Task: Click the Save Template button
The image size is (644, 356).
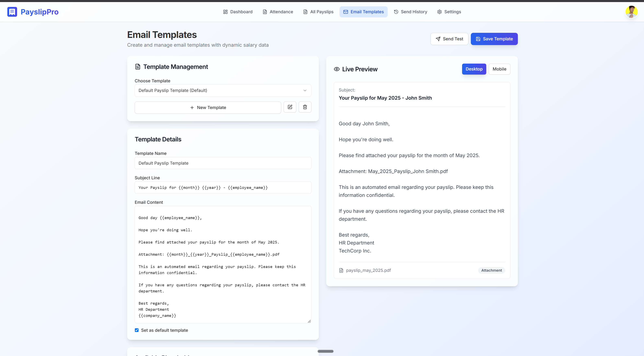Action: pos(494,39)
